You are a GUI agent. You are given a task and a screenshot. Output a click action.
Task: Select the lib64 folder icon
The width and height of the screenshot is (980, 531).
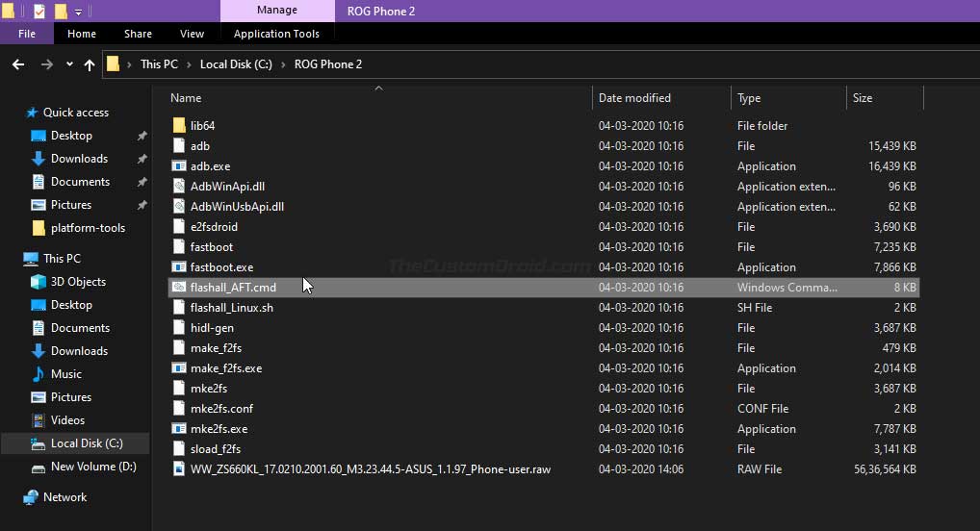(179, 126)
